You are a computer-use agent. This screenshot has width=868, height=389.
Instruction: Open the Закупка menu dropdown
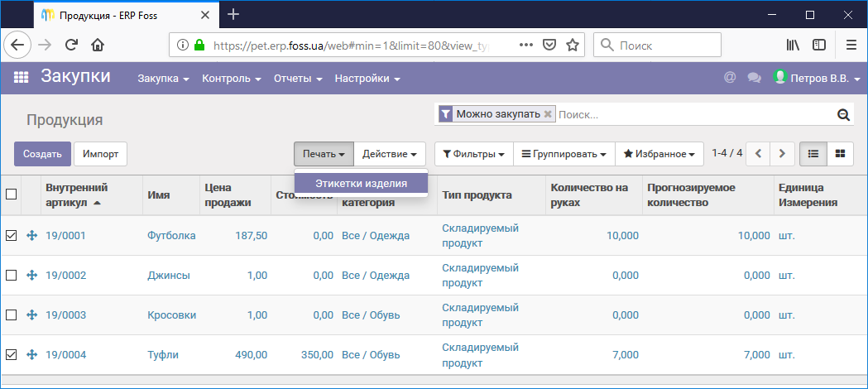(x=163, y=79)
